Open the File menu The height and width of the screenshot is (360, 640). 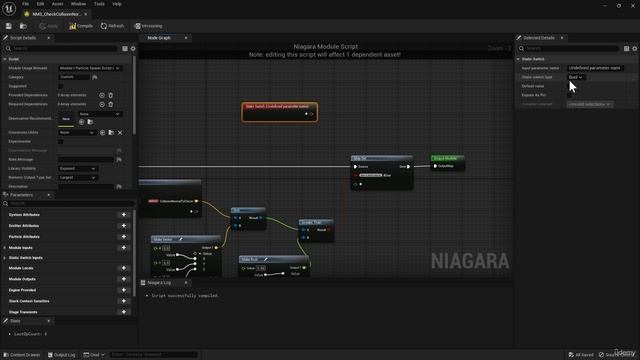pyautogui.click(x=25, y=4)
